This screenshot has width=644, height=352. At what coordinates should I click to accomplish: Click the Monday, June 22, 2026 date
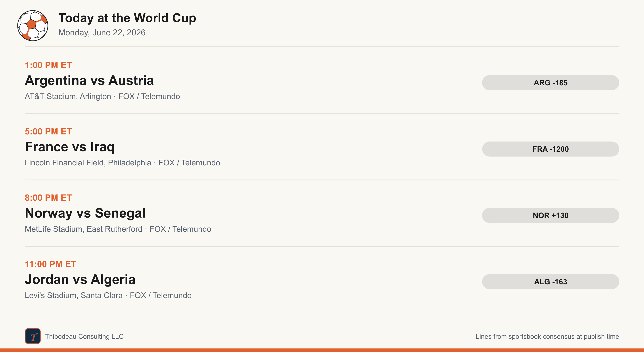pyautogui.click(x=102, y=33)
